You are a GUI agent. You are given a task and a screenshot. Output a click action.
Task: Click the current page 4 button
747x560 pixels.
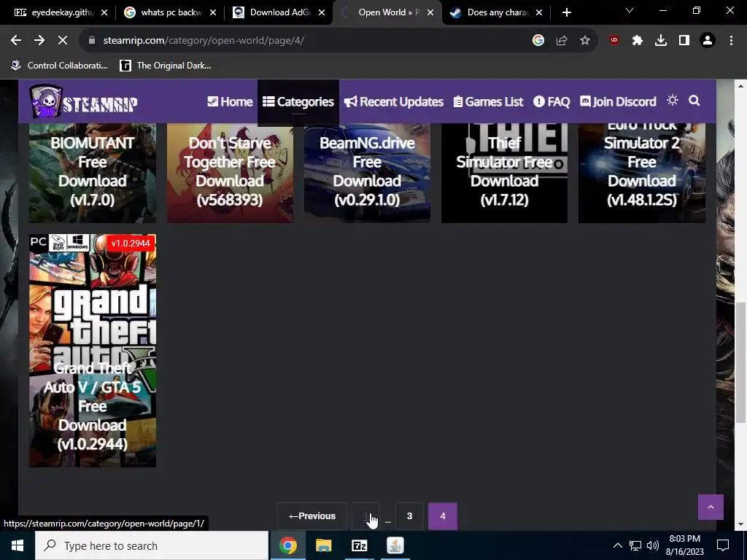[443, 516]
